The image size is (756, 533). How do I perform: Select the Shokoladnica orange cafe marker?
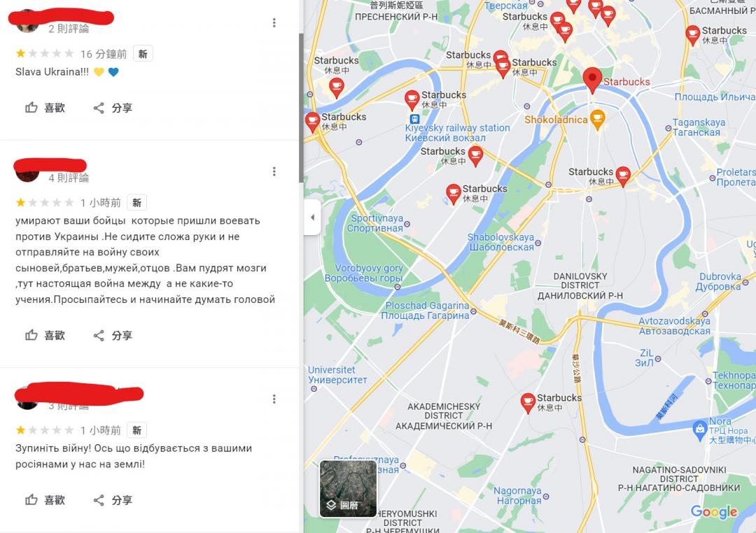(x=597, y=119)
